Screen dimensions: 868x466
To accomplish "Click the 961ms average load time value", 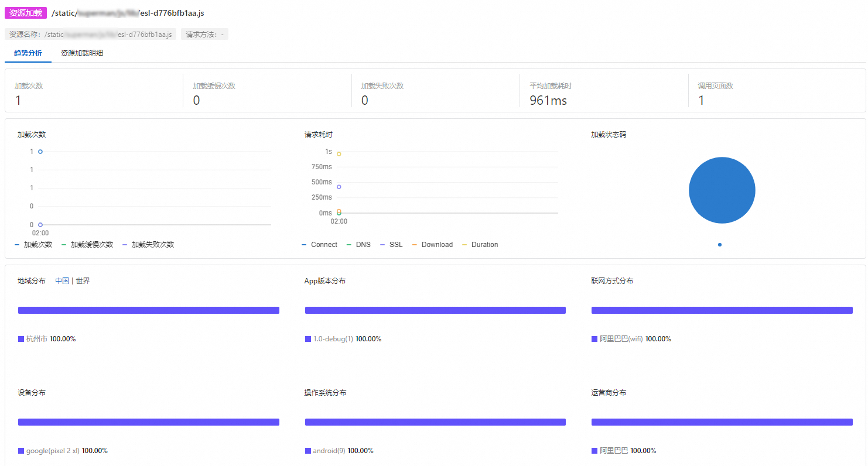I will pos(548,100).
